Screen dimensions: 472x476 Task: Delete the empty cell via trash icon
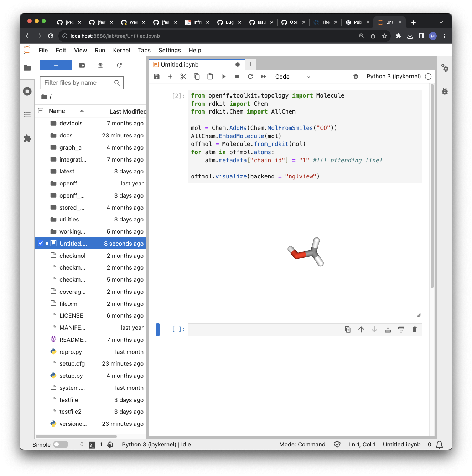[x=415, y=329]
